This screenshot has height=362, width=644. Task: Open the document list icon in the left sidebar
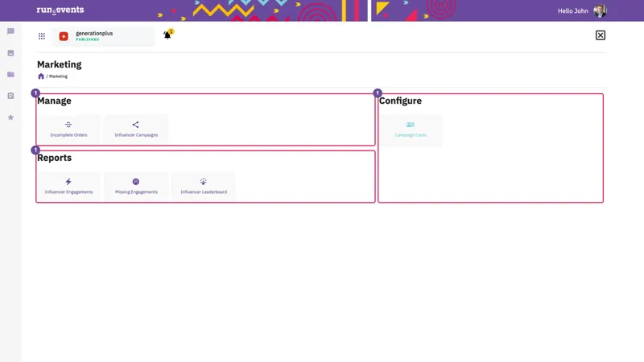coord(10,96)
